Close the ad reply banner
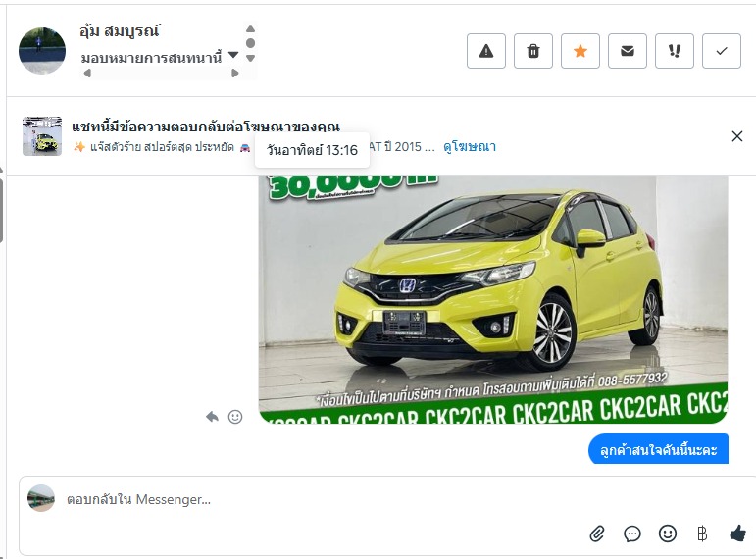Viewport: 756px width, 559px height. pos(736,136)
